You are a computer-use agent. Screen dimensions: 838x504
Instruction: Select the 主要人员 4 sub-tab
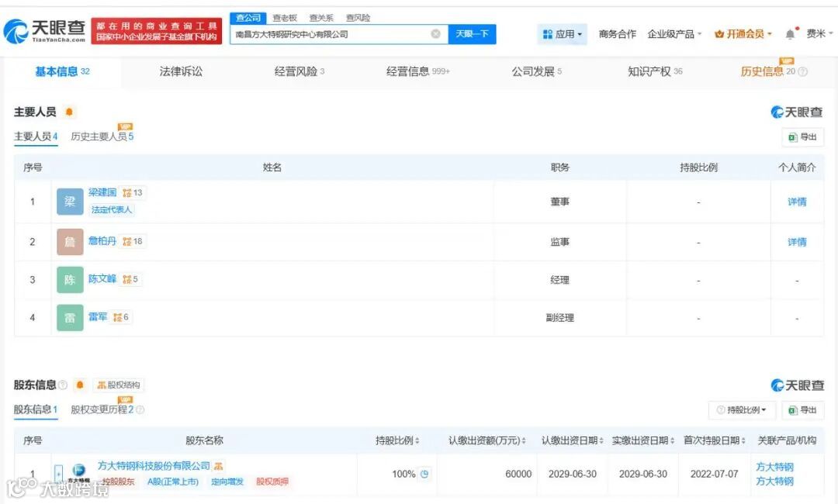(x=36, y=136)
